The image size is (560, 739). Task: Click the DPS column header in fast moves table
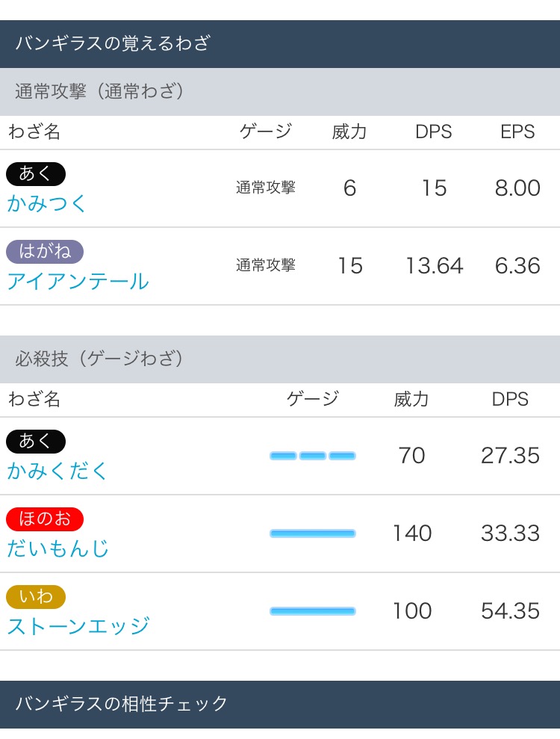coord(434,132)
